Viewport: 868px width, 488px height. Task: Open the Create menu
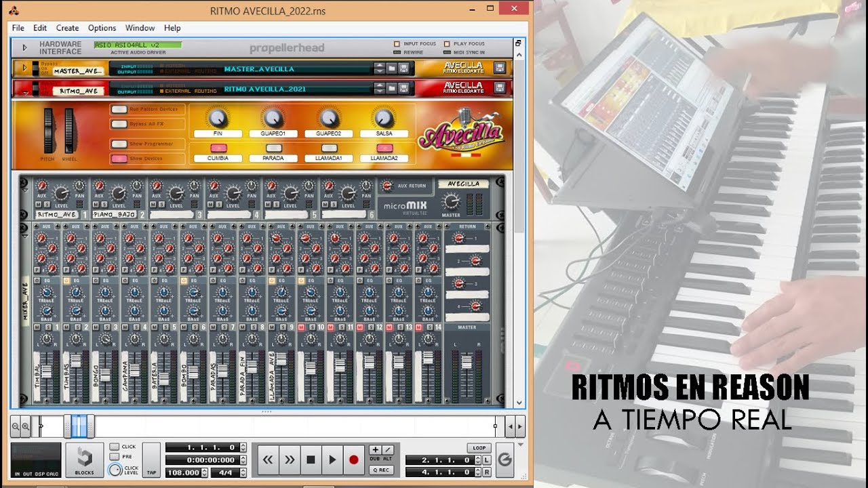coord(67,28)
